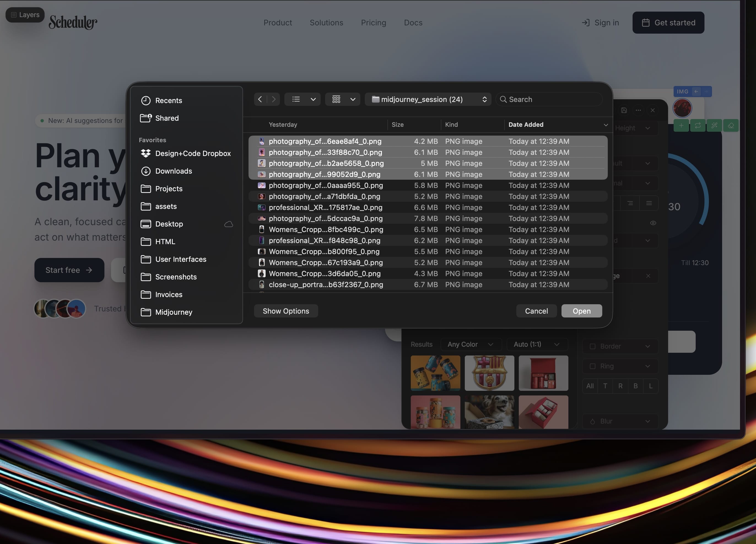Select the green eraser tool icon
The image size is (756, 544).
[731, 125]
